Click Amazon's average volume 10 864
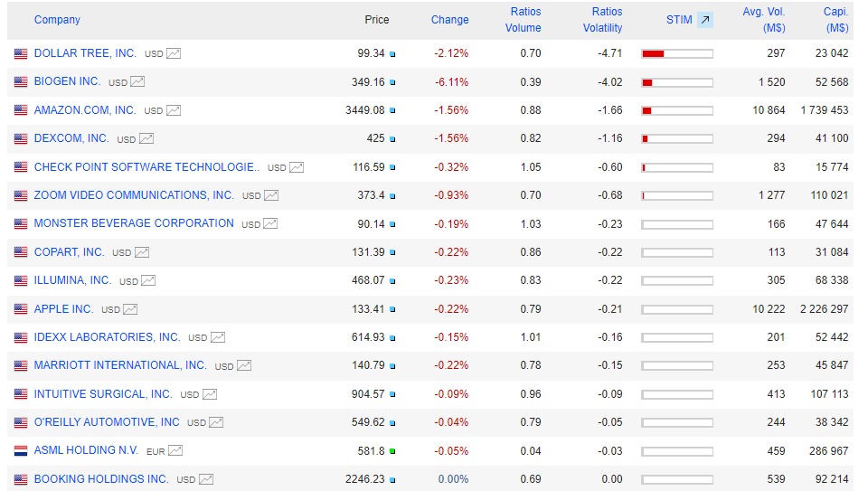 (x=769, y=110)
